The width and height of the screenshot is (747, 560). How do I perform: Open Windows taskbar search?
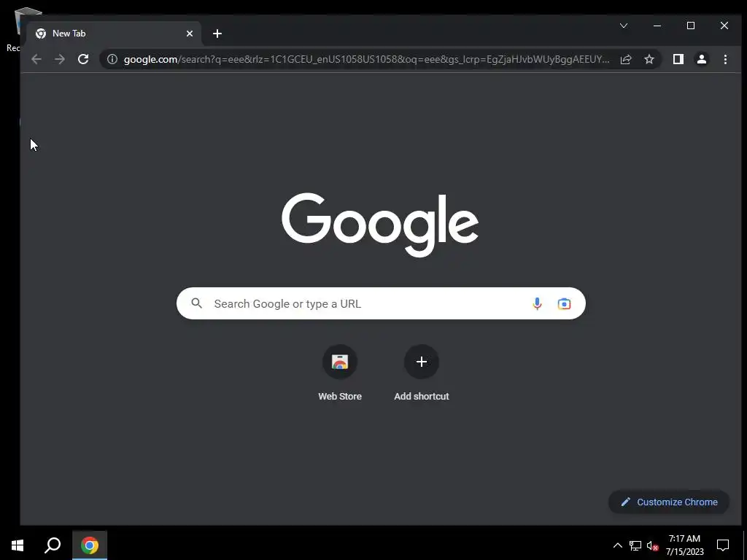pos(53,545)
